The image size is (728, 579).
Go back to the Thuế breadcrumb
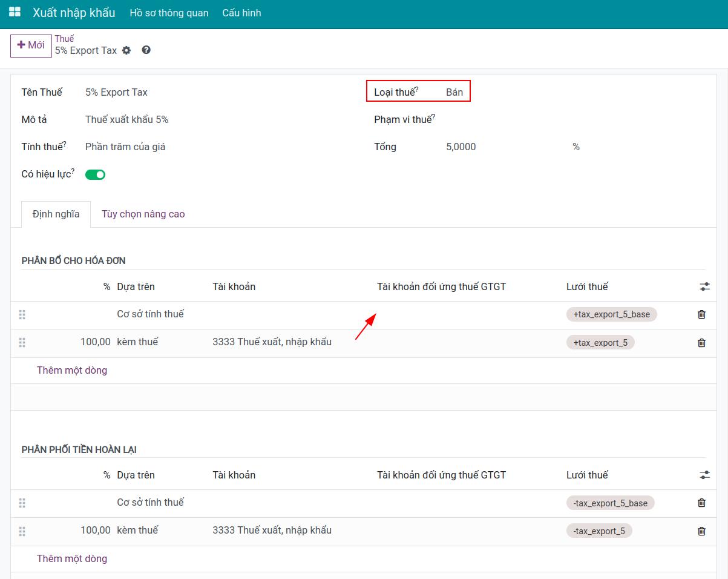click(x=64, y=39)
